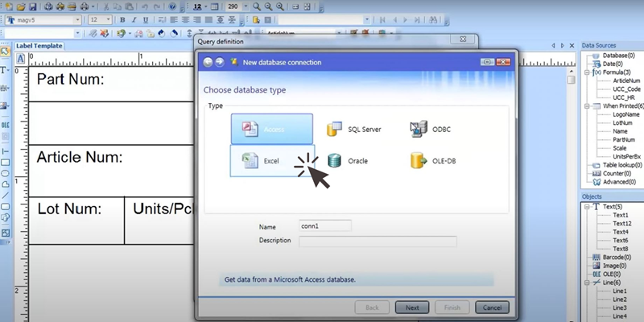This screenshot has width=644, height=322.
Task: Choose the OLE-DB database type
Action: tap(433, 160)
